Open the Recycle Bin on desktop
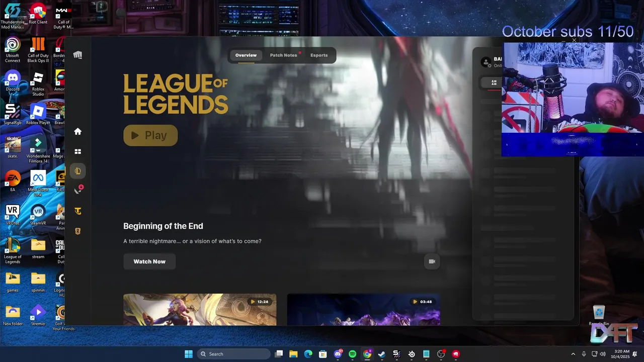 pos(599,315)
